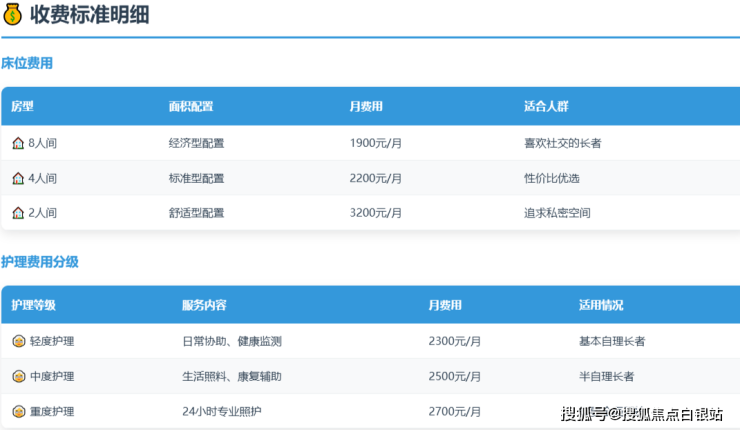740x430 pixels.
Task: Click the icon beside 重度护理
Action: coord(18,411)
